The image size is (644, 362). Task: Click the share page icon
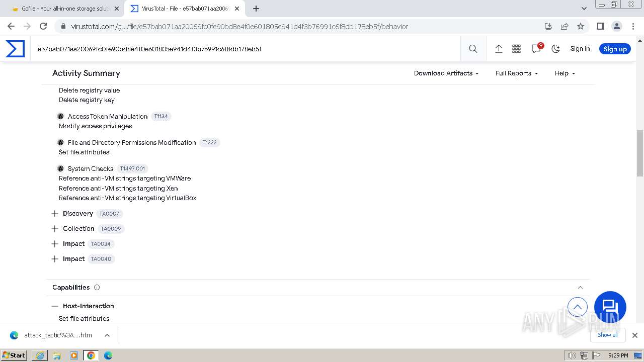tap(565, 26)
